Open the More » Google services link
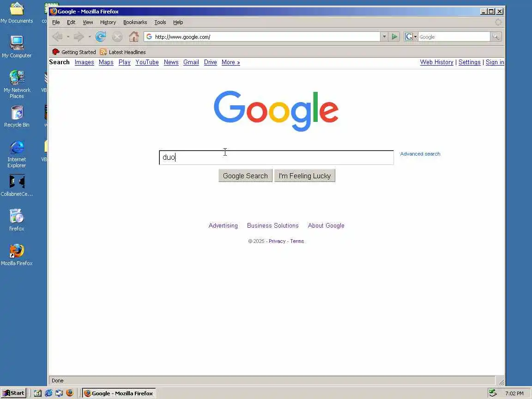Screen dimensions: 532x399 point(231,62)
